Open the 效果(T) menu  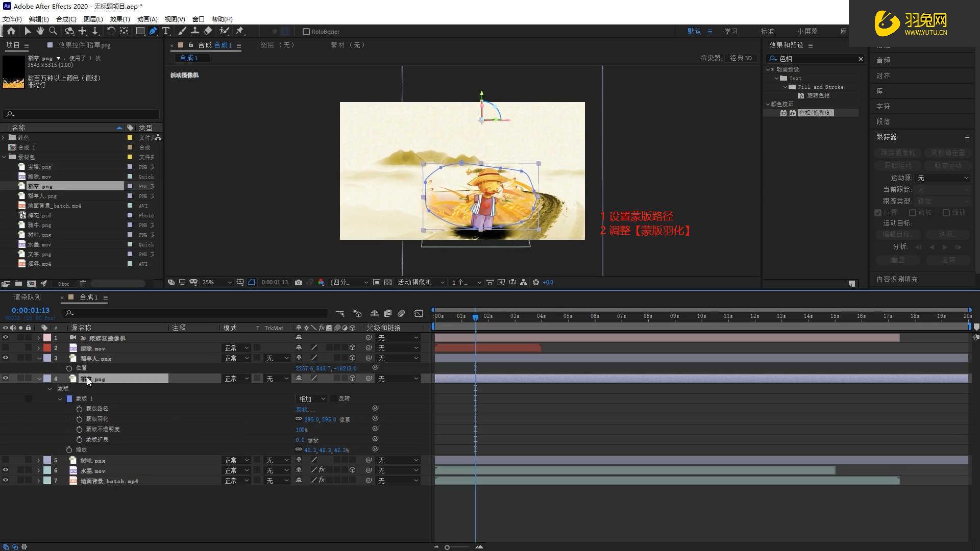[120, 19]
